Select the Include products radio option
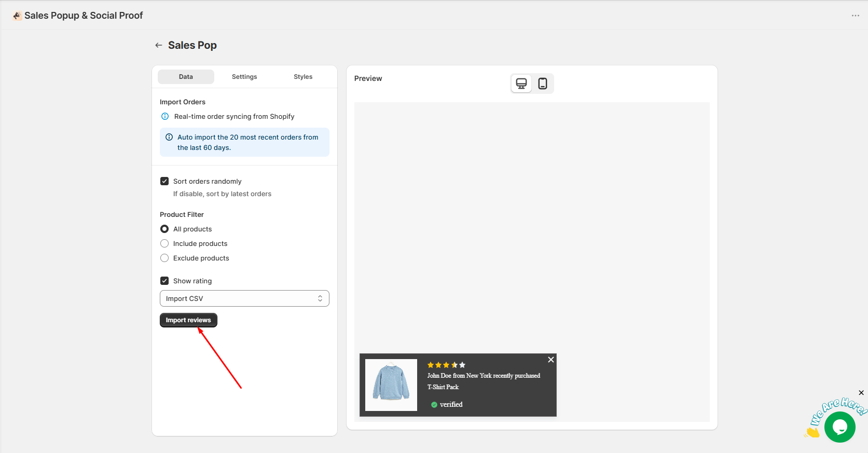This screenshot has width=868, height=453. pyautogui.click(x=164, y=244)
